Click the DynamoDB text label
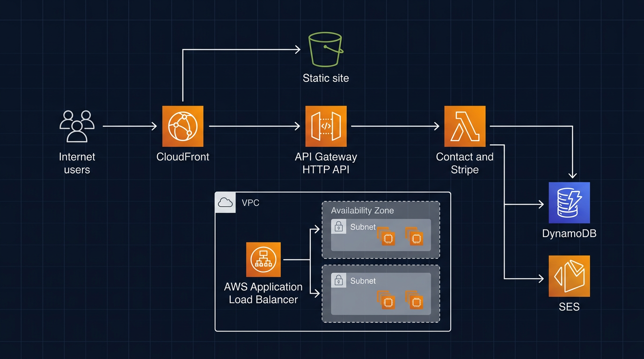Screen dimensions: 644x359 pos(569,233)
